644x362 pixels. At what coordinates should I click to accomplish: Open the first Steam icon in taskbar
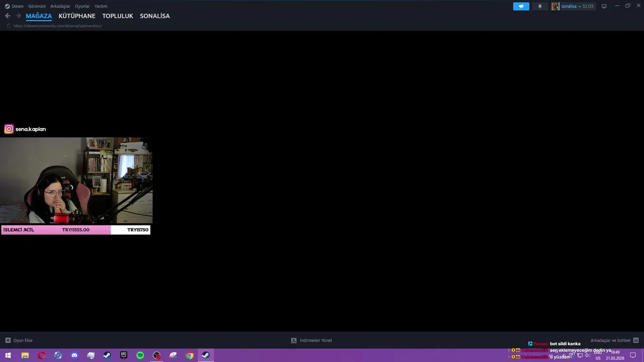pyautogui.click(x=107, y=355)
